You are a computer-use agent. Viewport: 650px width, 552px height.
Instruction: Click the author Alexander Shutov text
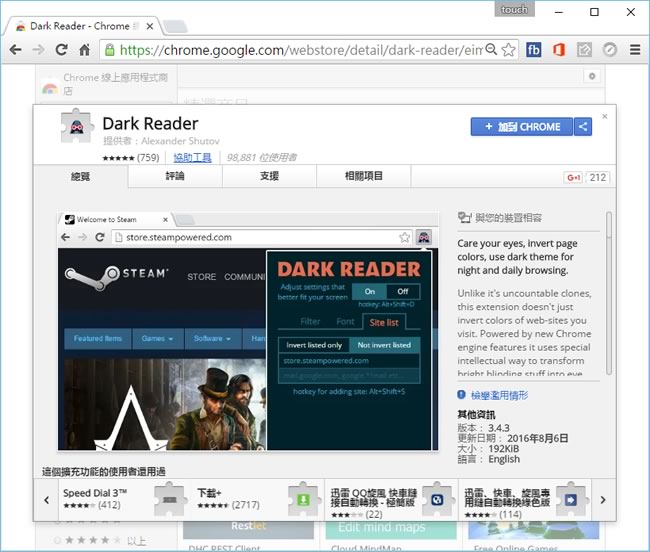180,141
